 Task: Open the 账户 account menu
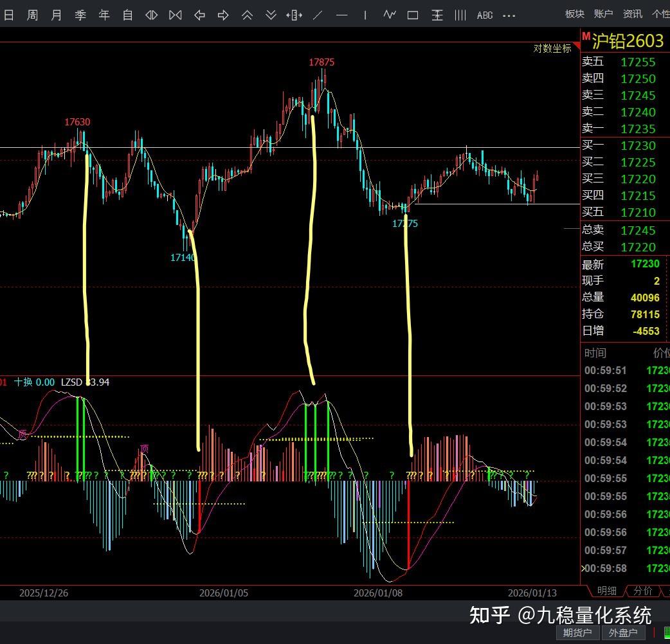[x=603, y=13]
